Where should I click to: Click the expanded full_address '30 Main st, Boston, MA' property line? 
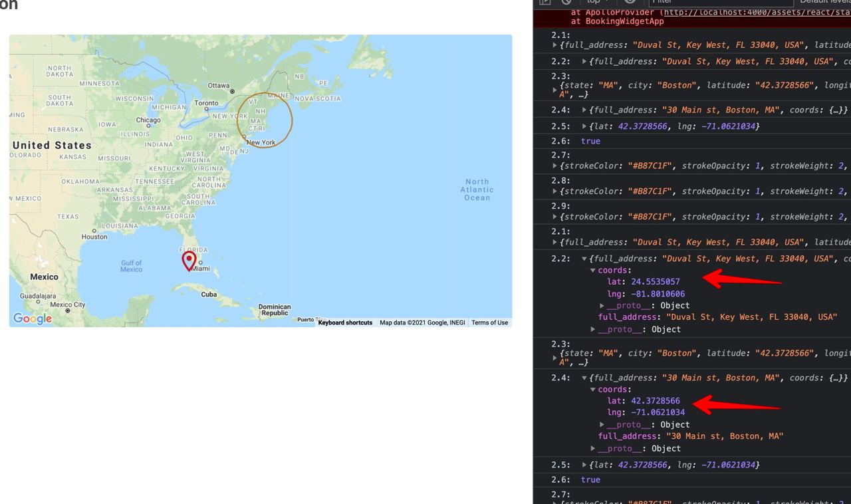[x=691, y=437]
